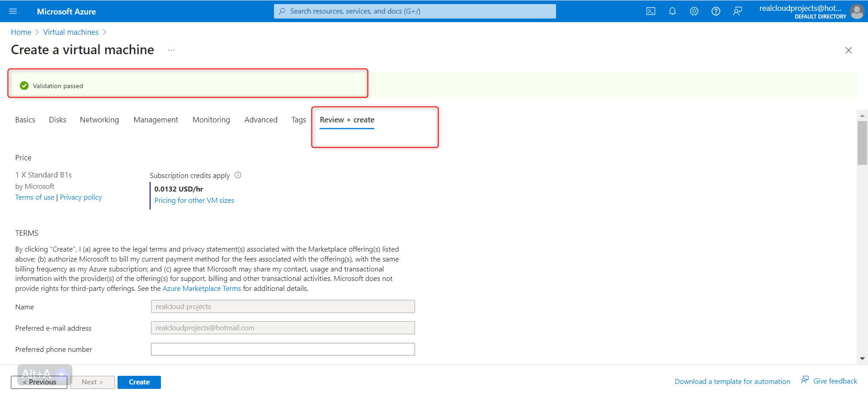
Task: Click the Create button
Action: tap(139, 382)
